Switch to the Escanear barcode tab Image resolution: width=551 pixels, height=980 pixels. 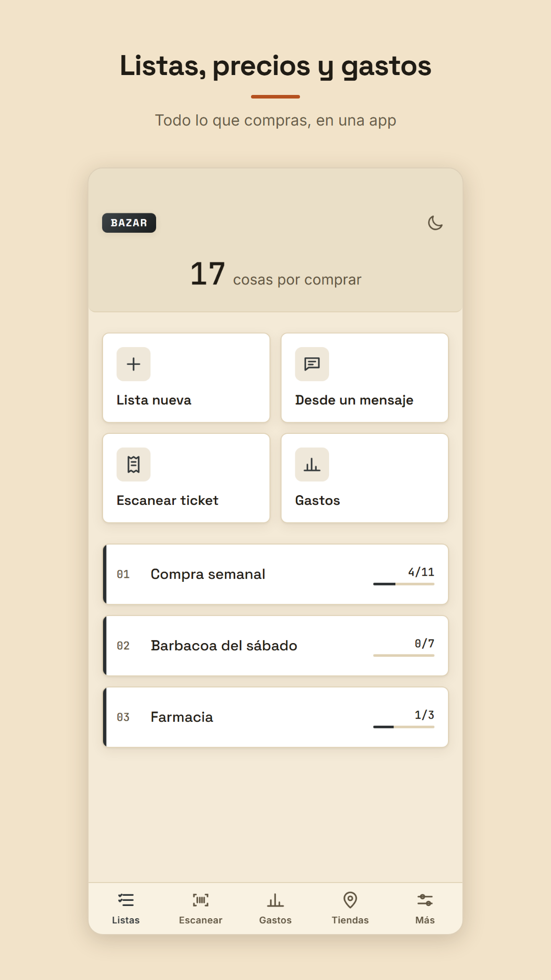[x=201, y=909]
